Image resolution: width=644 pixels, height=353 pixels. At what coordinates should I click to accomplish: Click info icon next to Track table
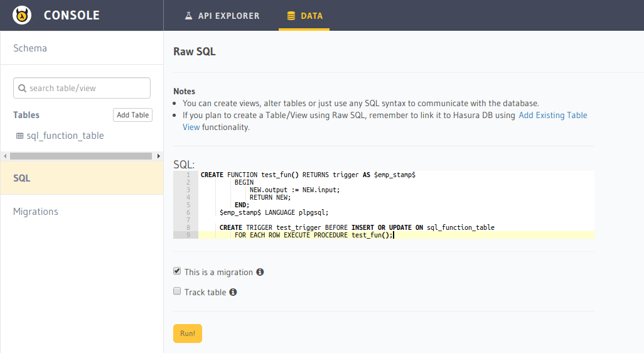pos(233,293)
